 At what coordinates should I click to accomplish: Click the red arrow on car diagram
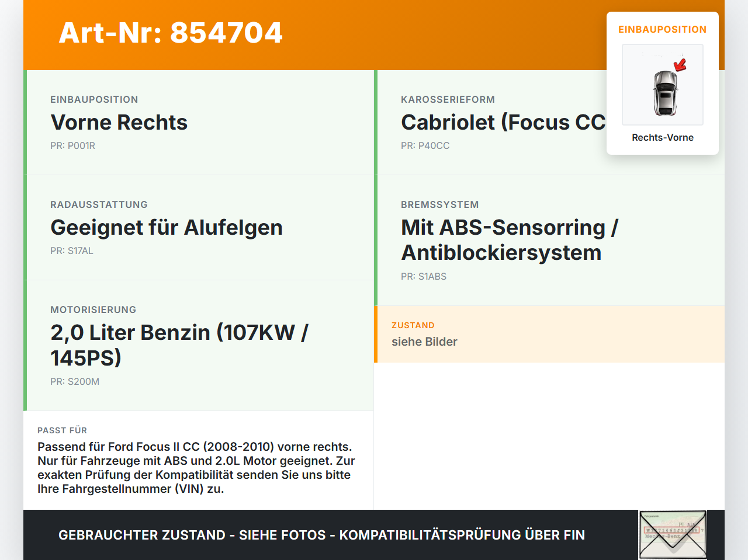(680, 64)
